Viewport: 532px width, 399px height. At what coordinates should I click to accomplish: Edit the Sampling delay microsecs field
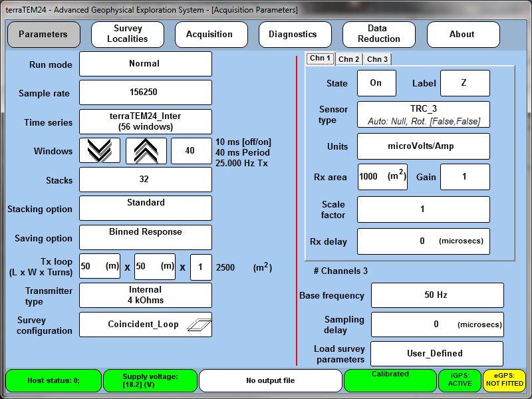pos(438,325)
